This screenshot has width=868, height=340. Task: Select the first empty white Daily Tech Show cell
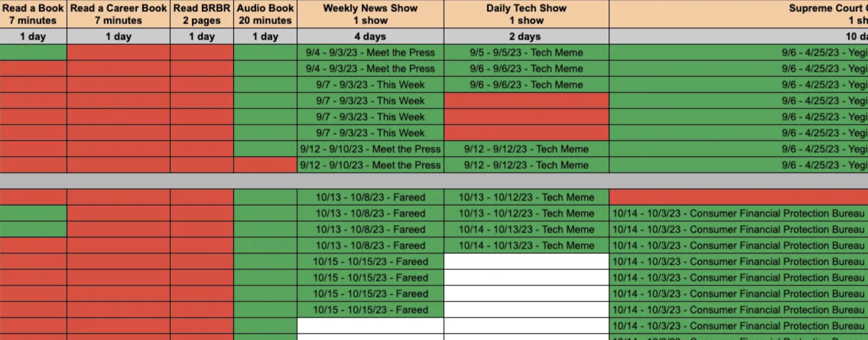tap(527, 262)
